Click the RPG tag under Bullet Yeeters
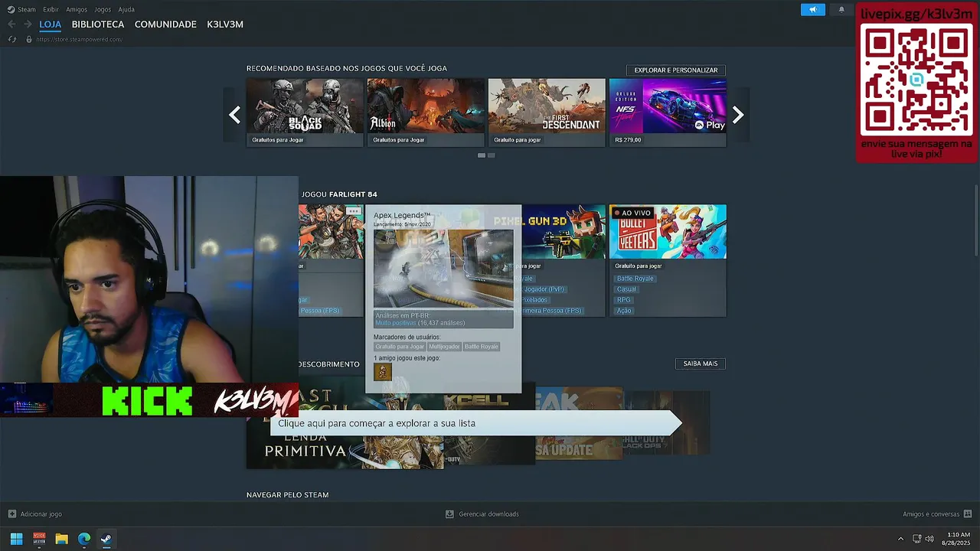The height and width of the screenshot is (551, 980). pyautogui.click(x=623, y=300)
